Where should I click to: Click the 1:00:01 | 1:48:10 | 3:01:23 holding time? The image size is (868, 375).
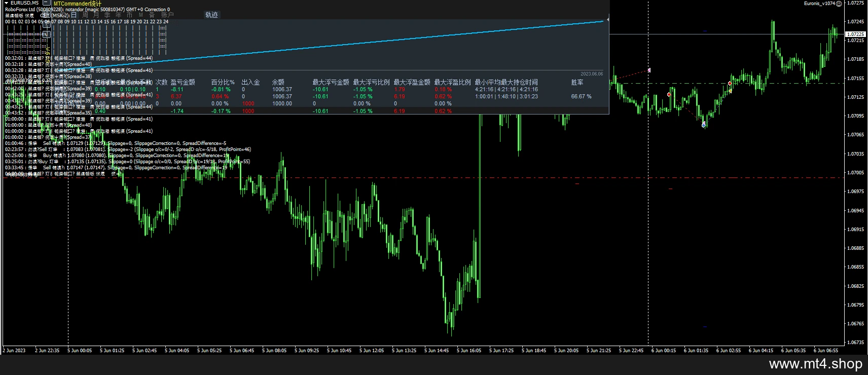coord(507,96)
